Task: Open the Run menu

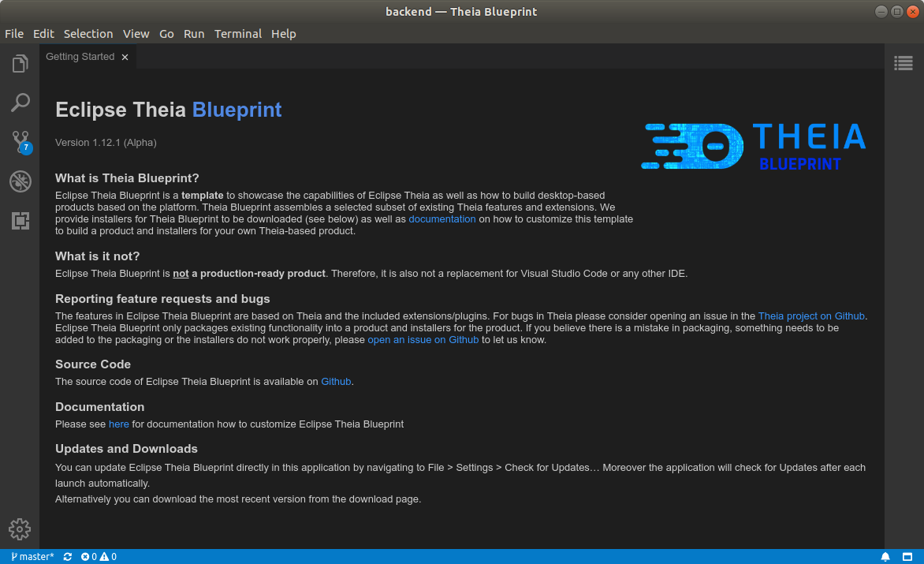Action: 194,34
